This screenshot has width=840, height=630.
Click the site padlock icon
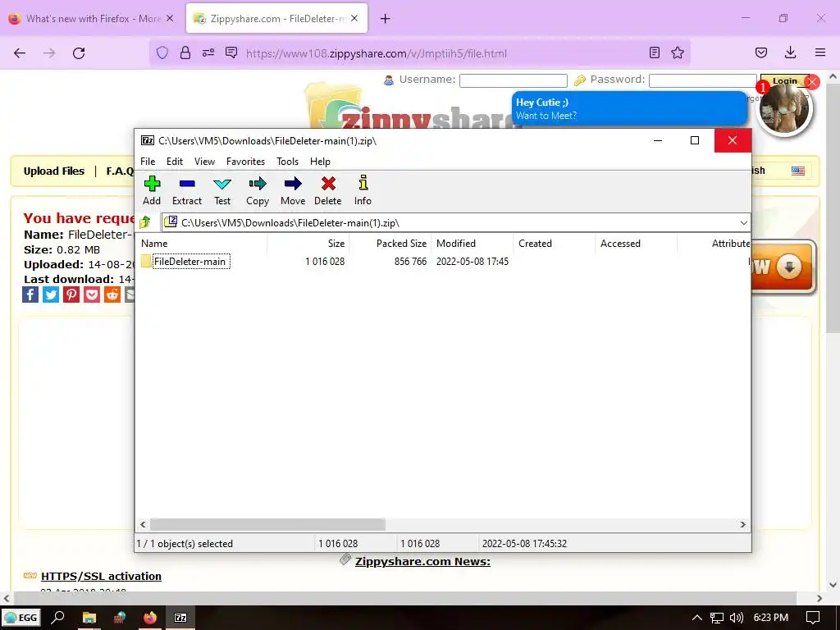(x=185, y=52)
